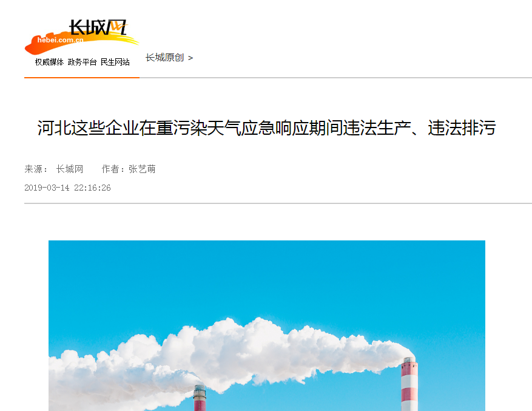Image resolution: width=532 pixels, height=411 pixels.
Task: Click the publish time 22:16:26
Action: (92, 188)
